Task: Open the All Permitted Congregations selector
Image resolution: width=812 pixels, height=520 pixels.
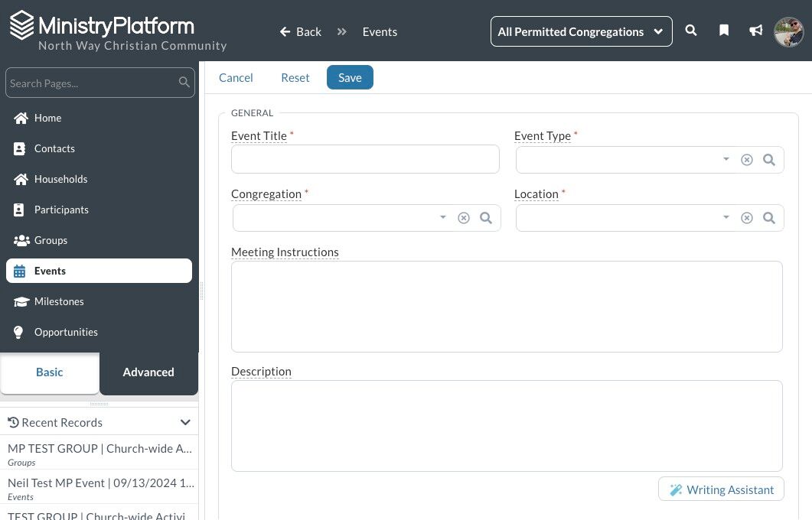Action: (x=581, y=31)
